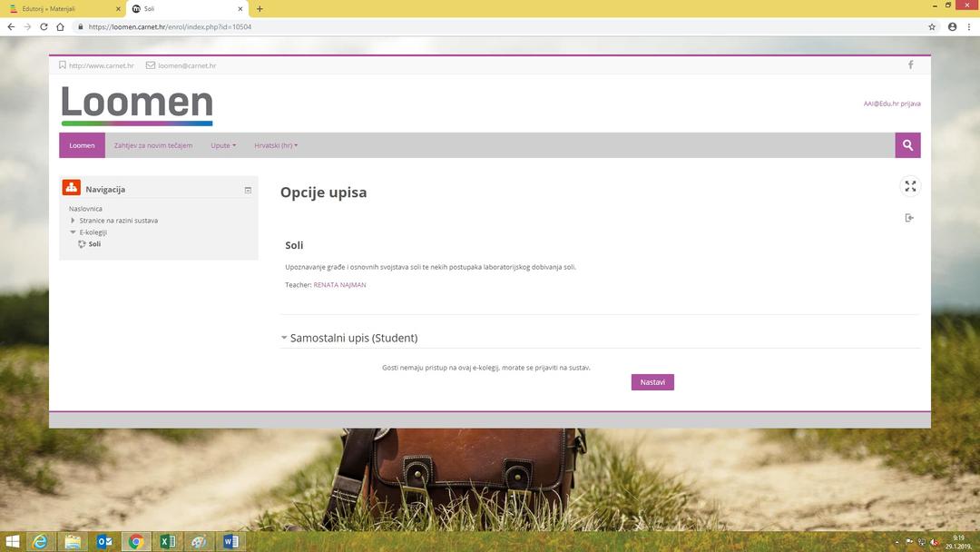Click the magnifier search icon in navbar
This screenshot has width=980, height=552.
(907, 145)
